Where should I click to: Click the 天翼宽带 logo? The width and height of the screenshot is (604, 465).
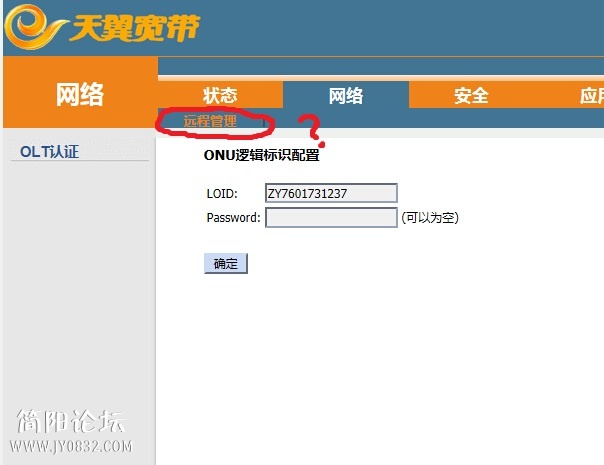(x=102, y=27)
